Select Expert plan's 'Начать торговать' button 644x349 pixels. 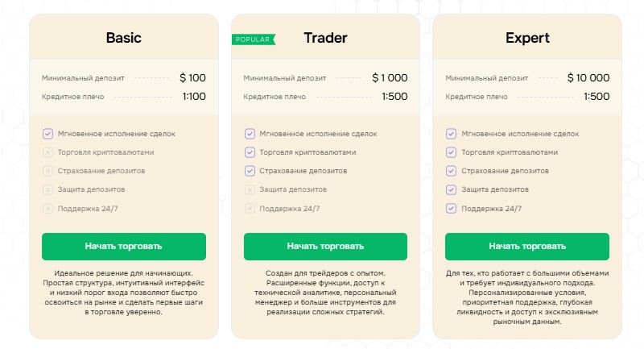(x=527, y=246)
